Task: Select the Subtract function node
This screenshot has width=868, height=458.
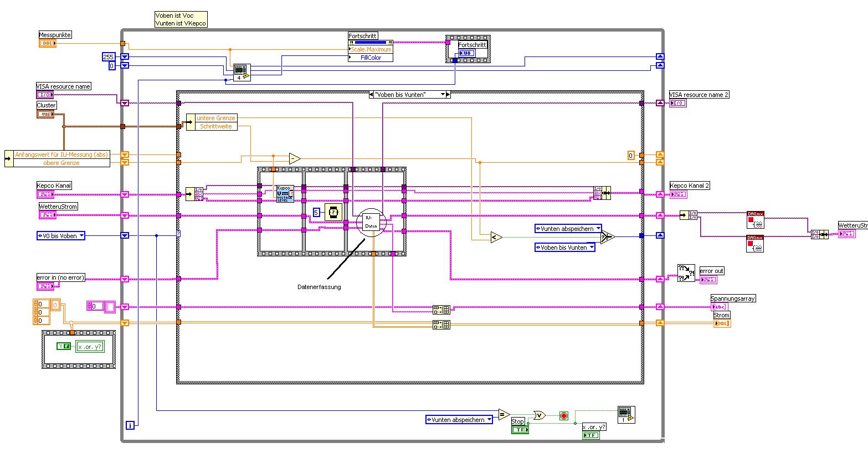Action: pos(295,159)
